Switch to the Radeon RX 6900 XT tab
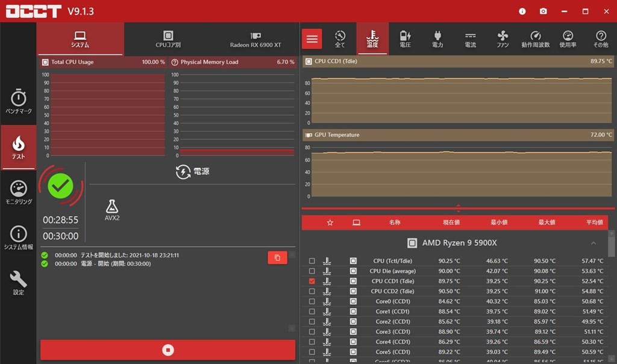Viewport: 617px width, 364px height. pyautogui.click(x=255, y=39)
